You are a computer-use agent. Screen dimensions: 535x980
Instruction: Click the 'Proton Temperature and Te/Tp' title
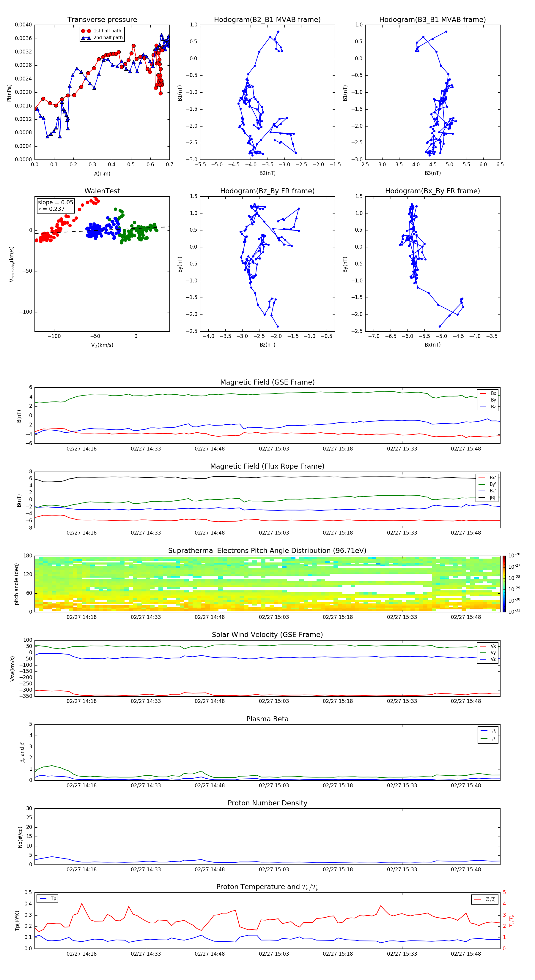pyautogui.click(x=267, y=887)
